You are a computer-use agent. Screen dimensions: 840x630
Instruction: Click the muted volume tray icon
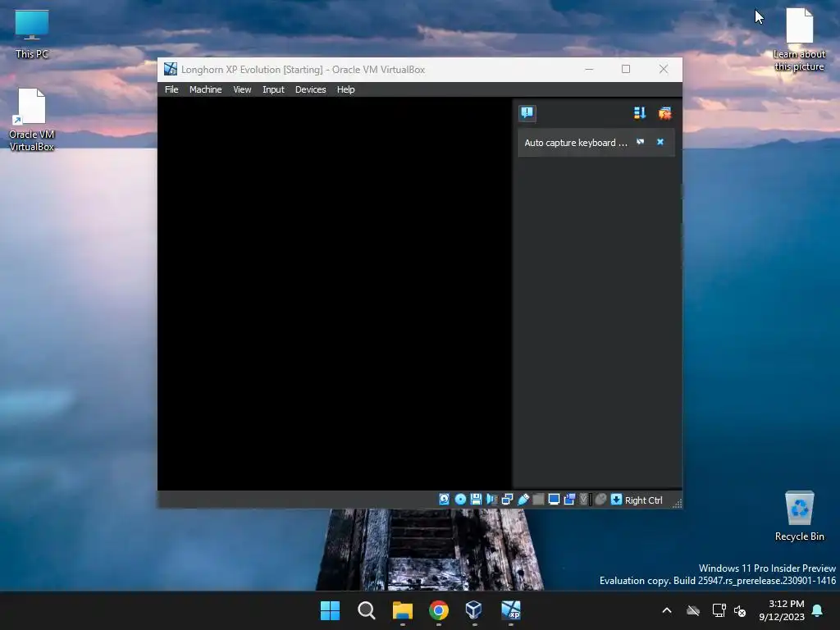coord(740,610)
